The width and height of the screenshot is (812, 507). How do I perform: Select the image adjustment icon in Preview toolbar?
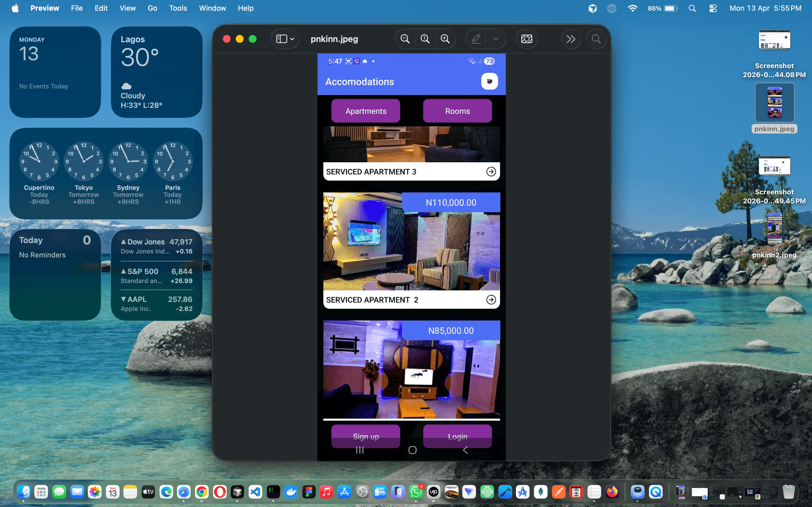pos(526,39)
